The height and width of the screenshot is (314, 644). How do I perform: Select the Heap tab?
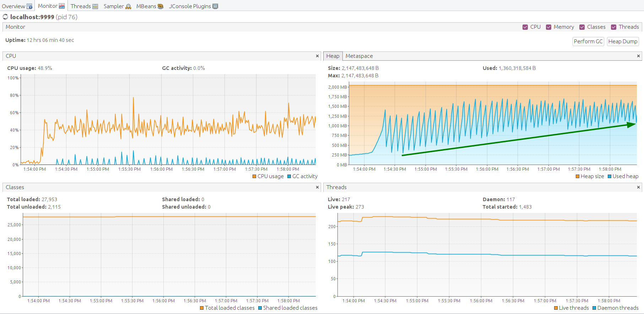pos(333,56)
